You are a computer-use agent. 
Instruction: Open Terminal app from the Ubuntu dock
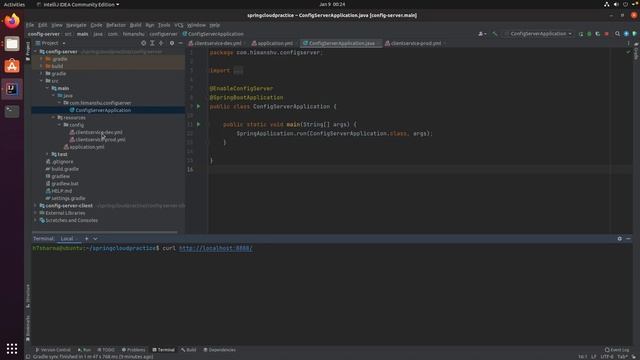12,111
